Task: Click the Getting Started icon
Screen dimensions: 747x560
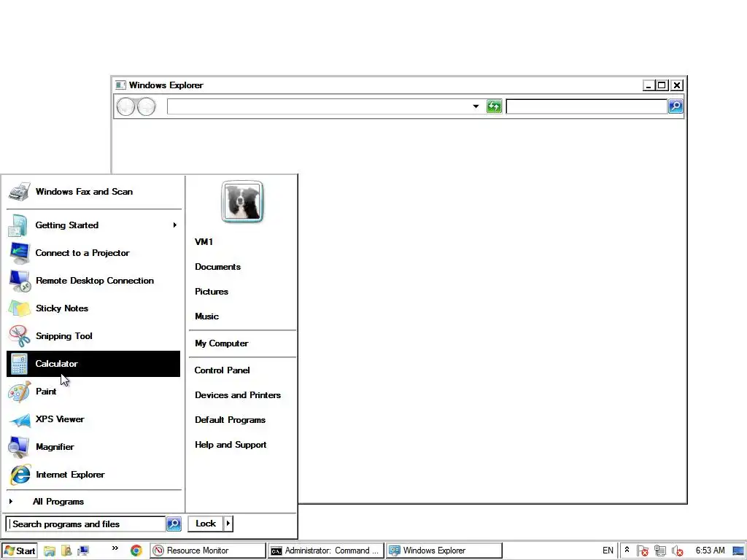Action: (x=18, y=225)
